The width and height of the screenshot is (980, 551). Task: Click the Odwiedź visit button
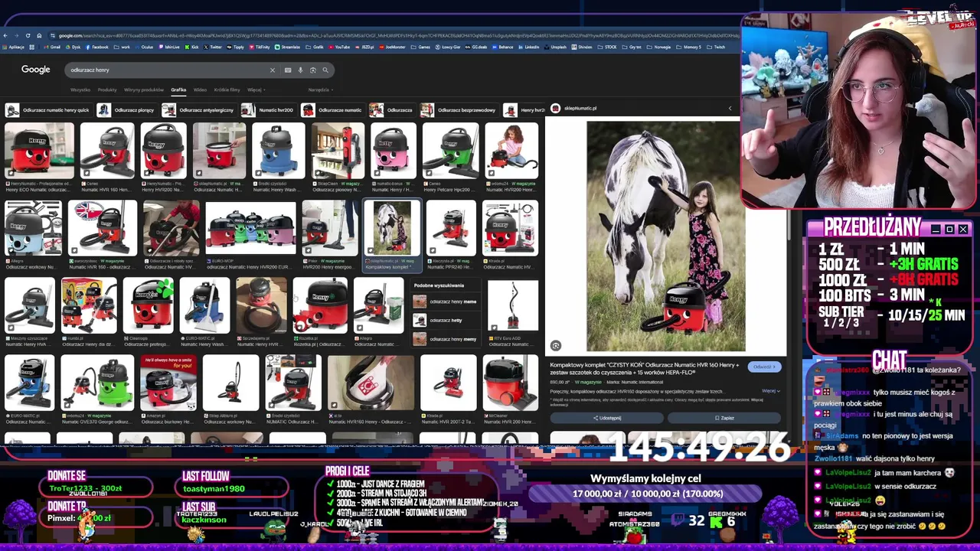[765, 367]
